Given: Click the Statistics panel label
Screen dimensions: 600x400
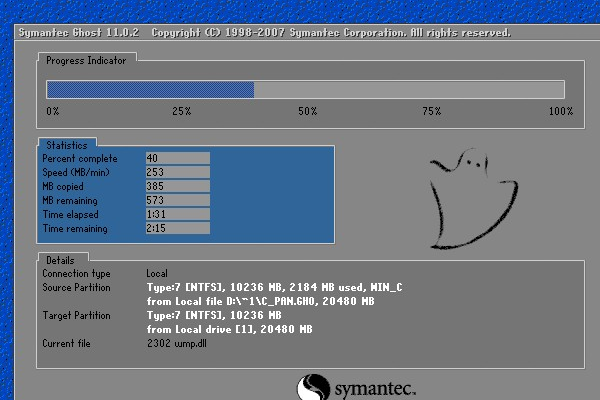Looking at the screenshot, I should pyautogui.click(x=67, y=145).
